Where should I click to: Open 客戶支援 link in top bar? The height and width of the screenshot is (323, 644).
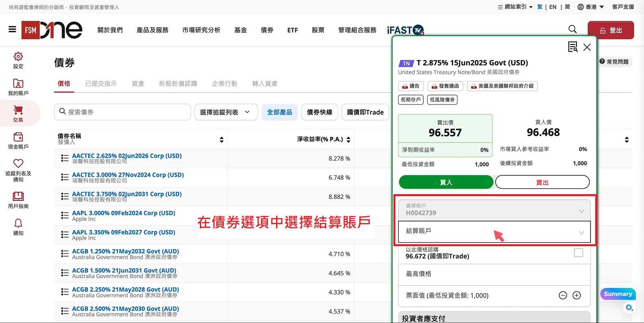coord(623,7)
